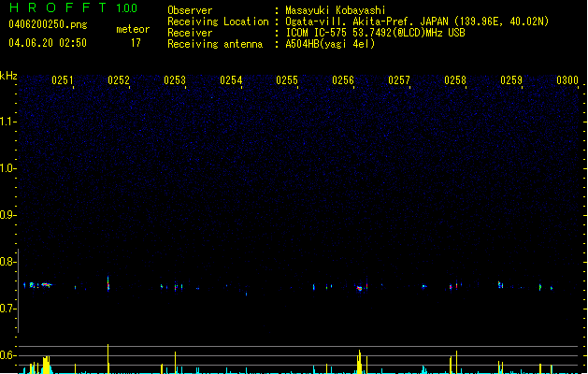Click the ICOM IC-575 receiver text
Viewport: 588px width, 374px height.
pos(376,33)
